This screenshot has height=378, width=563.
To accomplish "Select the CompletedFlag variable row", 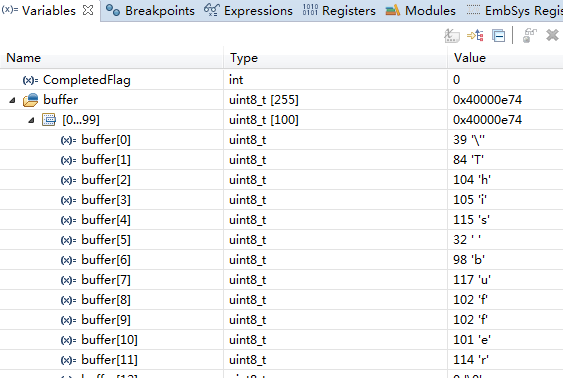I will point(282,80).
